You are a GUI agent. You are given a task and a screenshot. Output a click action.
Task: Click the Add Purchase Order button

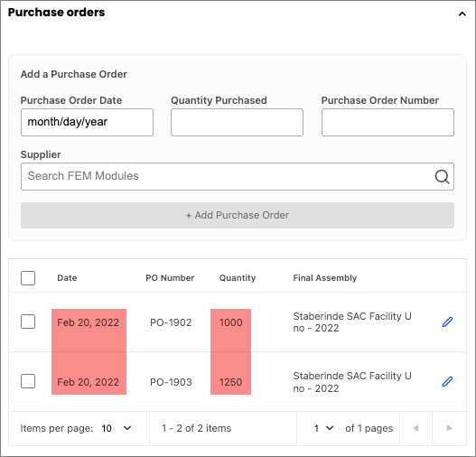238,216
